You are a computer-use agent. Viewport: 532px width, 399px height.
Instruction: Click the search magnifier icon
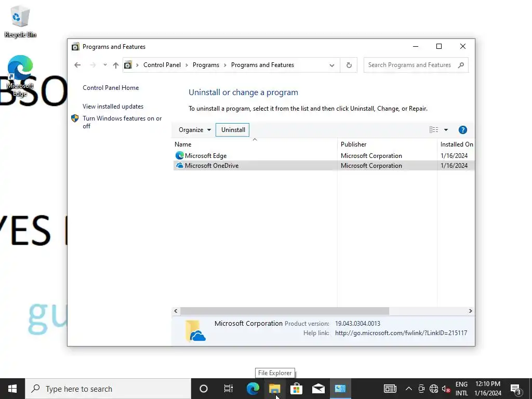(x=461, y=65)
